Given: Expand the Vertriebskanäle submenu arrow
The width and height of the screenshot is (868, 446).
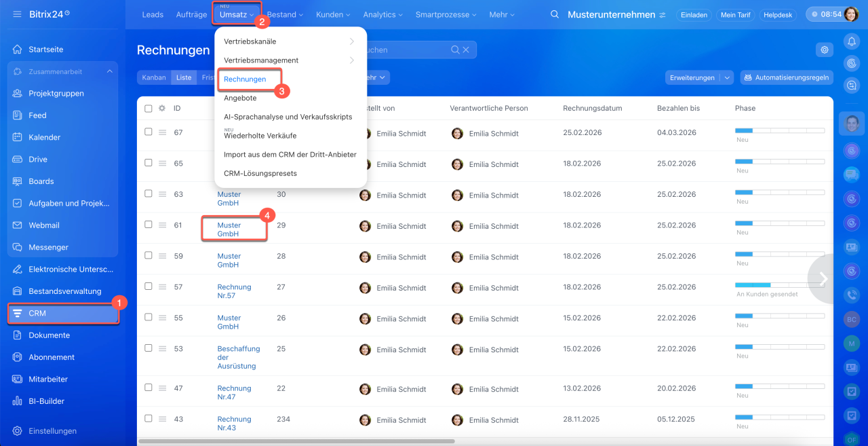Looking at the screenshot, I should pos(351,41).
